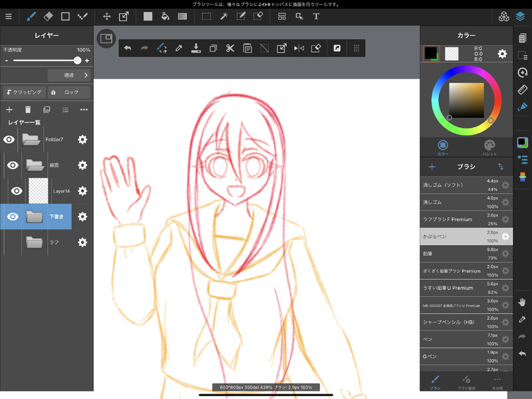This screenshot has height=399, width=532.
Task: Select the Magic wand tool
Action: pos(224,16)
